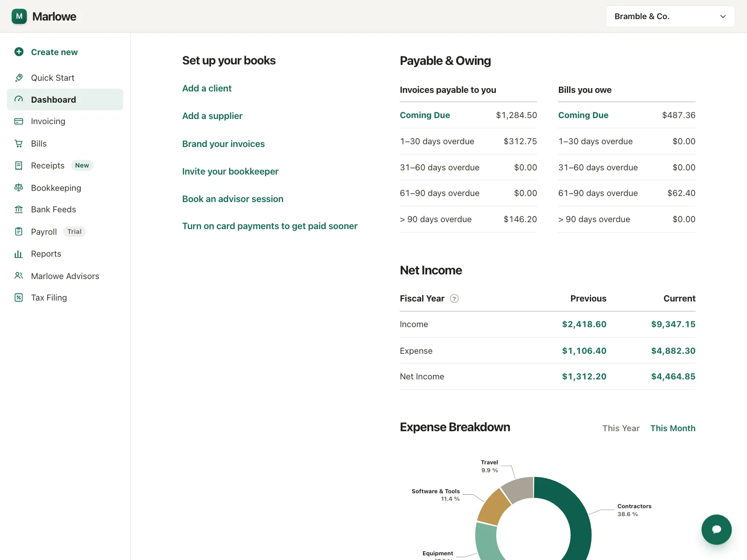Click the Add a client link
The image size is (747, 560).
pyautogui.click(x=207, y=88)
